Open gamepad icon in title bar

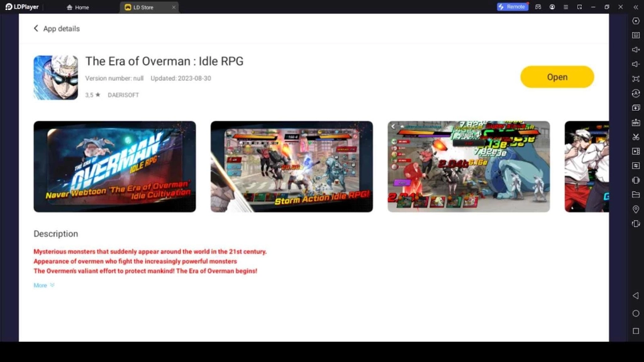(538, 7)
